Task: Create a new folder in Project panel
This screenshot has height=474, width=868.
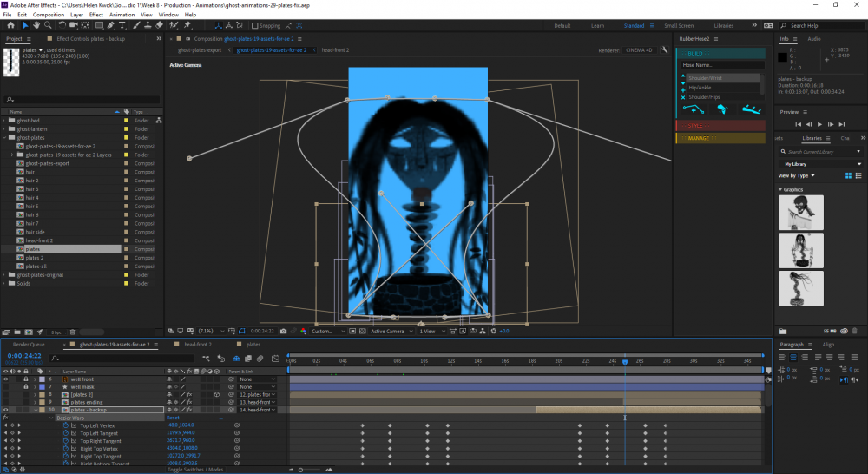Action: pyautogui.click(x=17, y=332)
